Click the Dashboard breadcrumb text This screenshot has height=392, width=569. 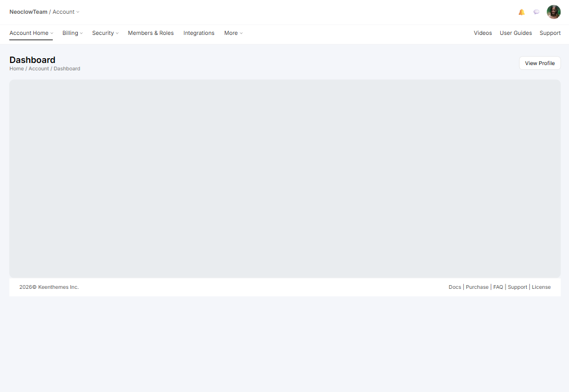tap(67, 69)
